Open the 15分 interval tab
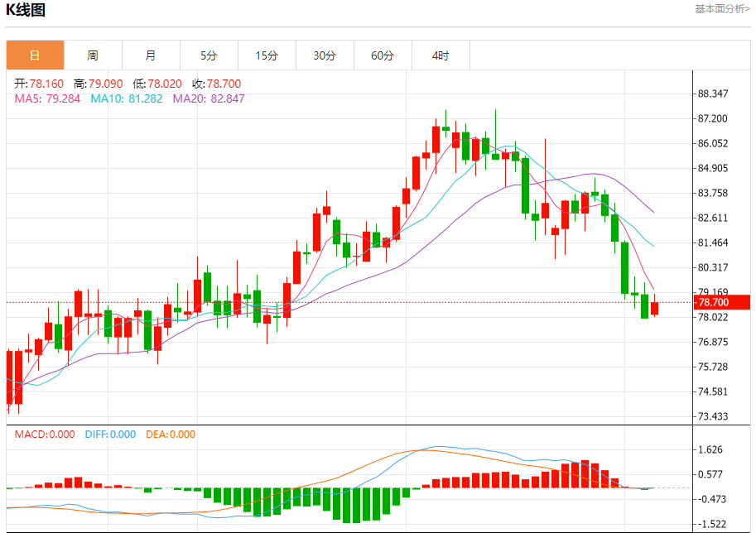Screen dimensions: 756x533 (267, 55)
